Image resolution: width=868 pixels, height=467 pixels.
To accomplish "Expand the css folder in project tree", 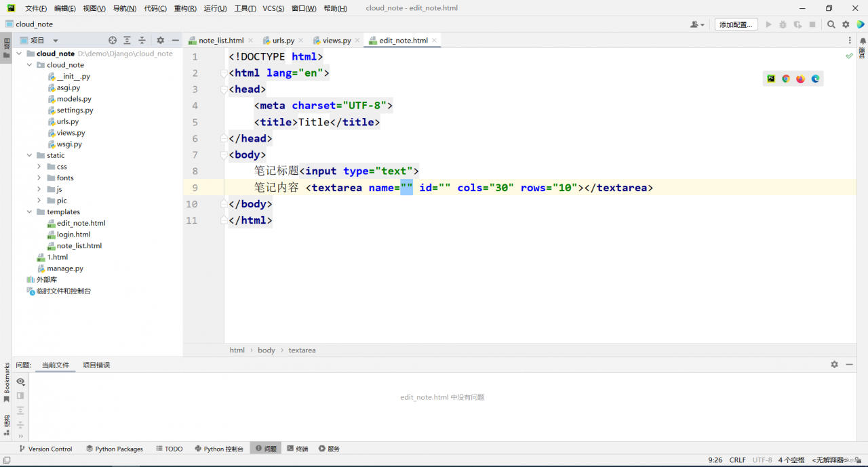I will [39, 167].
